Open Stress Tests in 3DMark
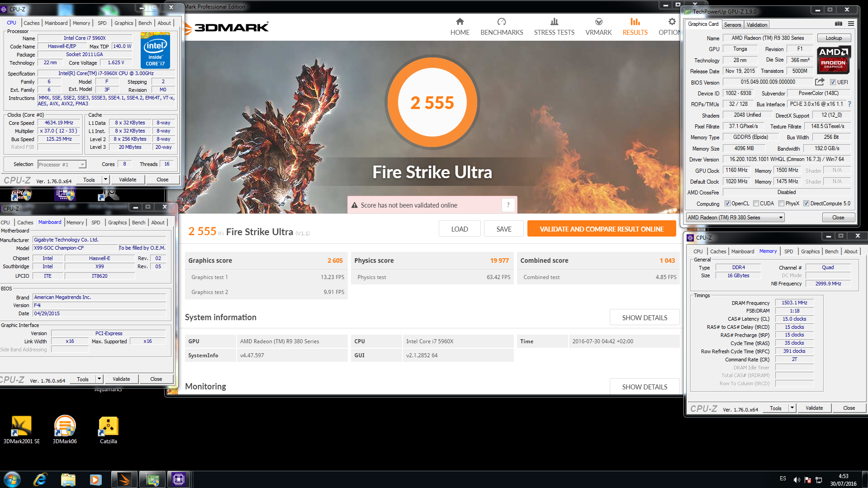The height and width of the screenshot is (488, 868). coord(554,27)
